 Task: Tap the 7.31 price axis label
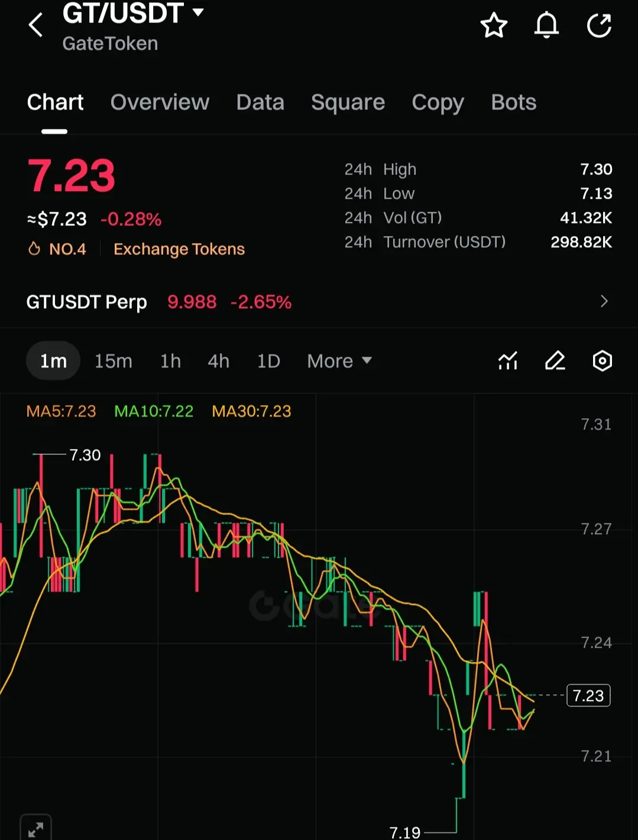point(596,424)
